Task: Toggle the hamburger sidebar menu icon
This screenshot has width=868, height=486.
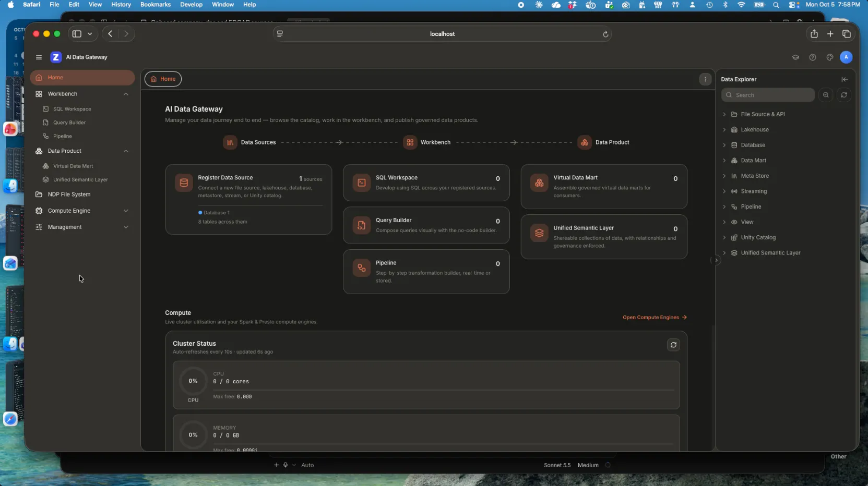Action: tap(39, 57)
